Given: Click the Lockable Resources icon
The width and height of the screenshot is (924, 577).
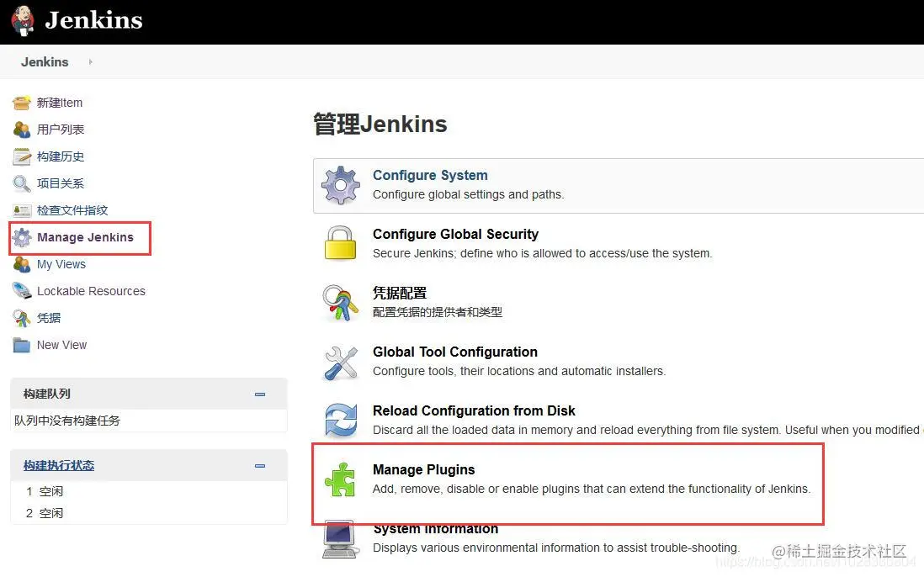Looking at the screenshot, I should coord(22,291).
